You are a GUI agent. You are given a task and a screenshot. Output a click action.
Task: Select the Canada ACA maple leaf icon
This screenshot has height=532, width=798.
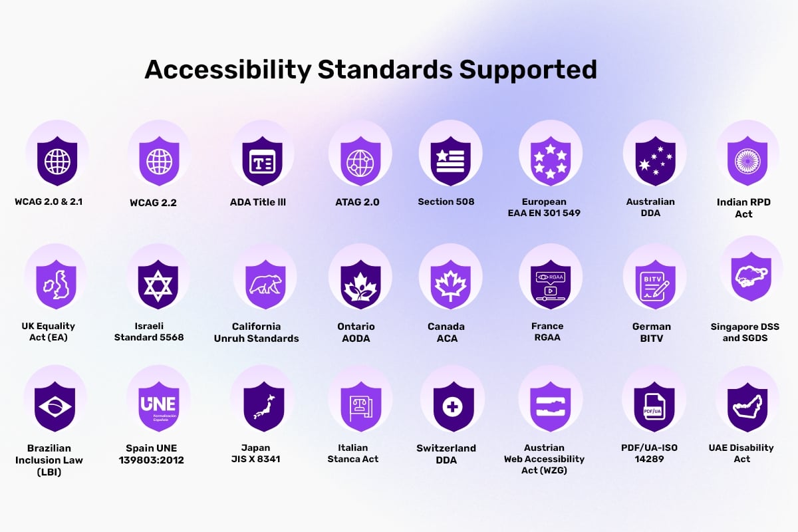click(x=450, y=284)
